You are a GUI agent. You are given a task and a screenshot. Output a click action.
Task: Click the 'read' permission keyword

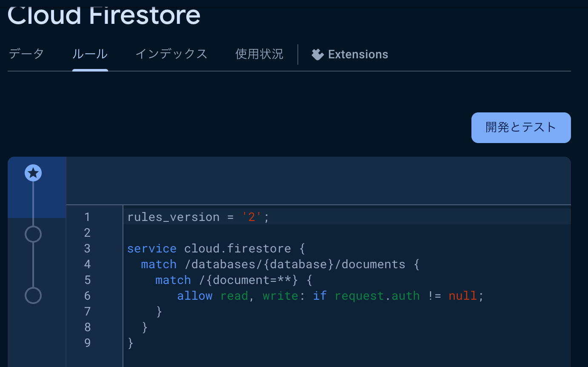[x=234, y=296]
